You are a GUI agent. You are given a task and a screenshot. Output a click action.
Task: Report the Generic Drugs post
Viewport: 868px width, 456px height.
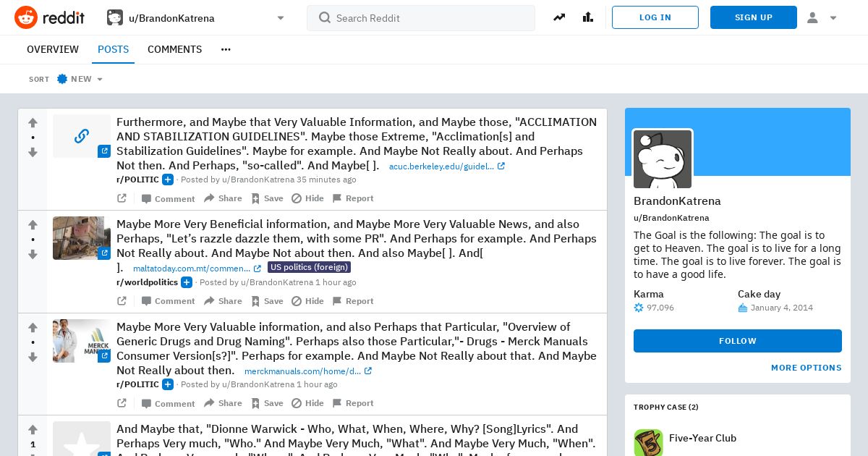click(353, 403)
